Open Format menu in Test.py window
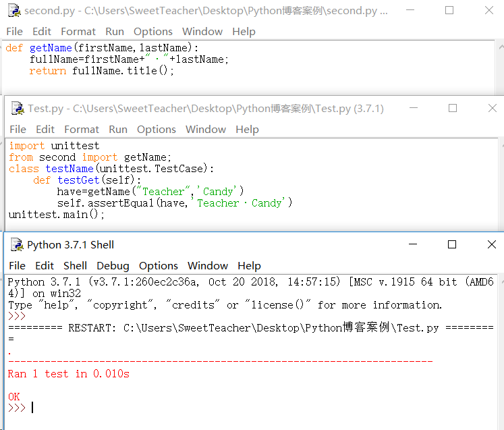The image size is (504, 430). 82,130
